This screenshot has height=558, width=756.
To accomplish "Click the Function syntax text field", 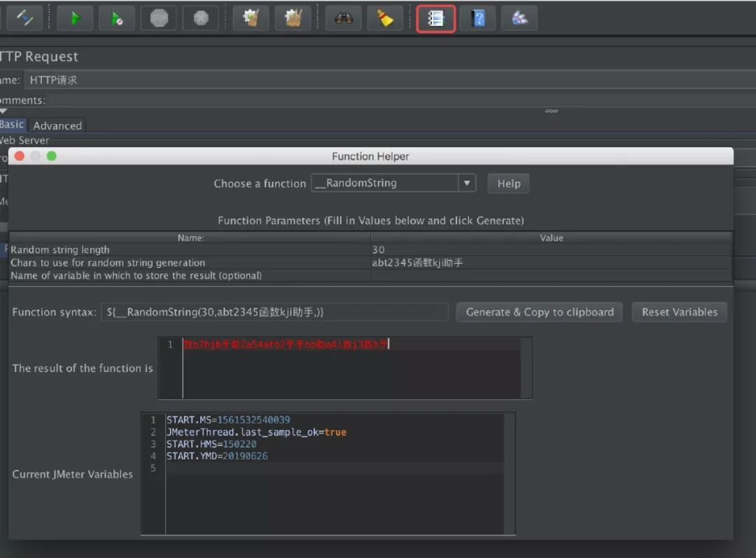I will tap(274, 312).
